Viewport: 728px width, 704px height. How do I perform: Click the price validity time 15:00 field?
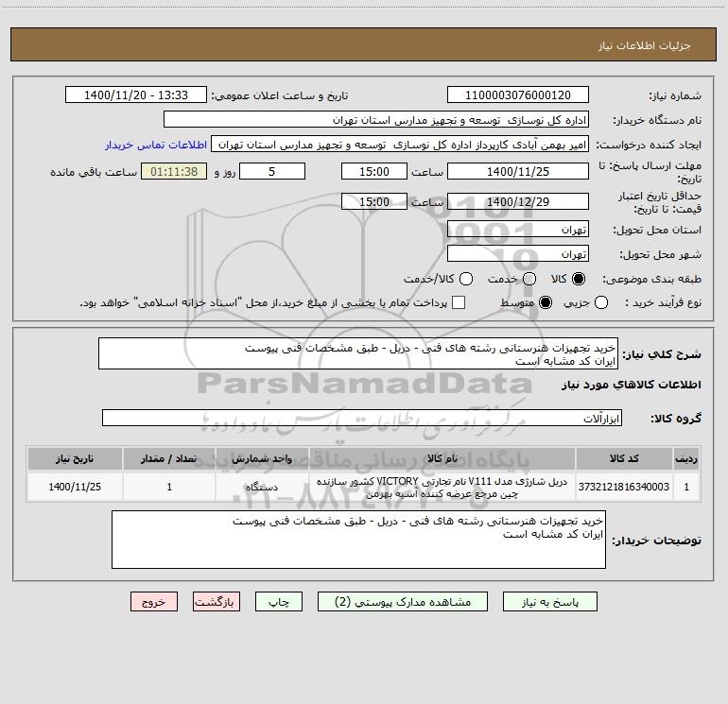[374, 201]
